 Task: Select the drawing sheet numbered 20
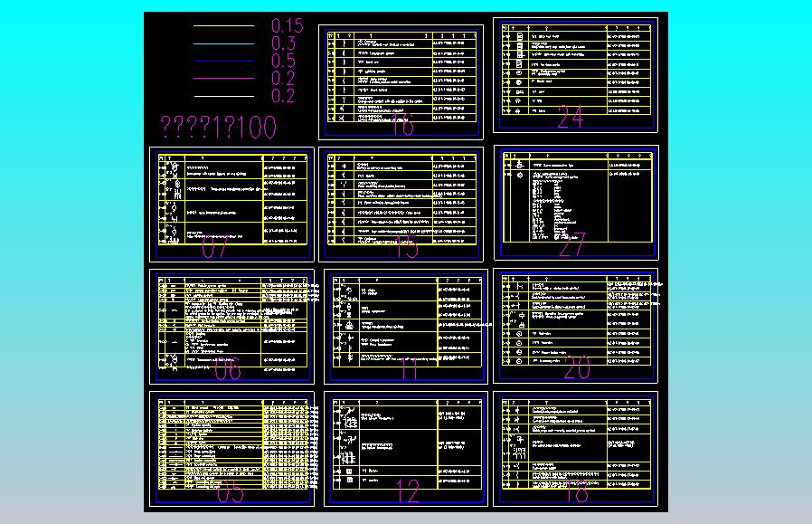pyautogui.click(x=575, y=326)
